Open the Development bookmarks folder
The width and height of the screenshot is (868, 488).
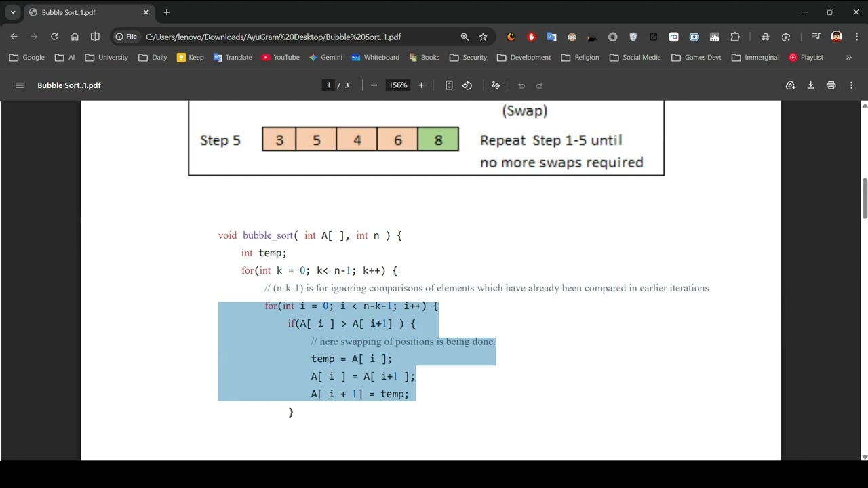click(524, 58)
